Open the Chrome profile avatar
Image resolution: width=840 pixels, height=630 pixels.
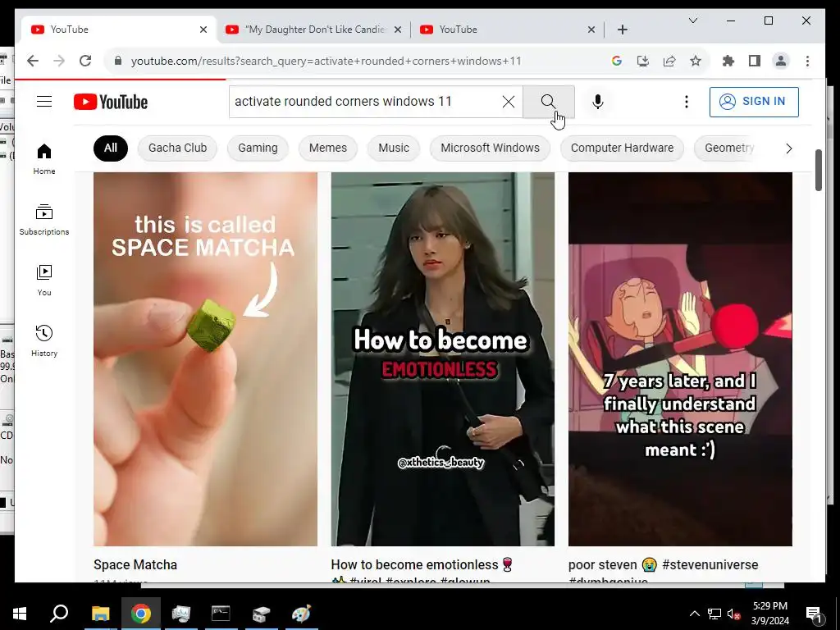coord(781,61)
